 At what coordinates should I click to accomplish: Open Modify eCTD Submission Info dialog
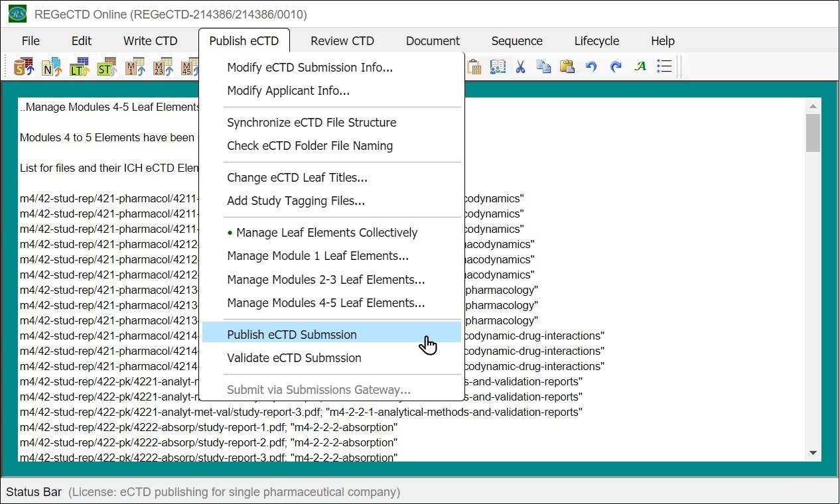point(309,68)
